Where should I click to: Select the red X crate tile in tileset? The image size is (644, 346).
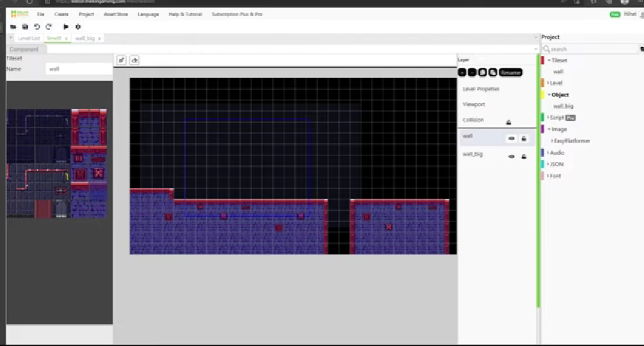pyautogui.click(x=98, y=173)
